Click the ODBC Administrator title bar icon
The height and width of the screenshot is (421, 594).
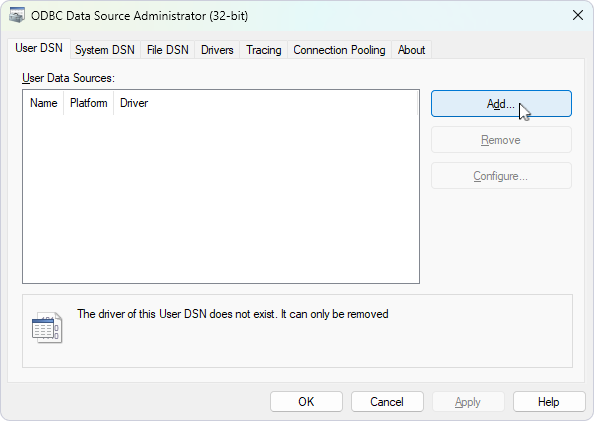(17, 16)
